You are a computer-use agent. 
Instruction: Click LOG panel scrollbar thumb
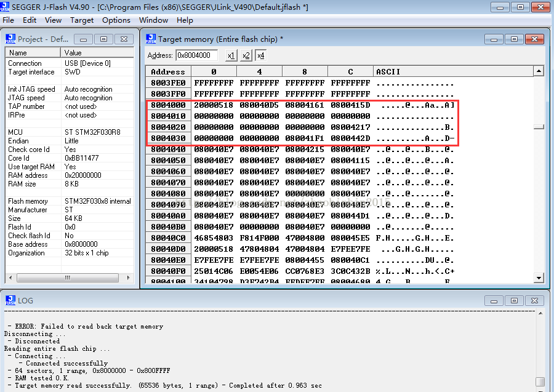(x=540, y=382)
